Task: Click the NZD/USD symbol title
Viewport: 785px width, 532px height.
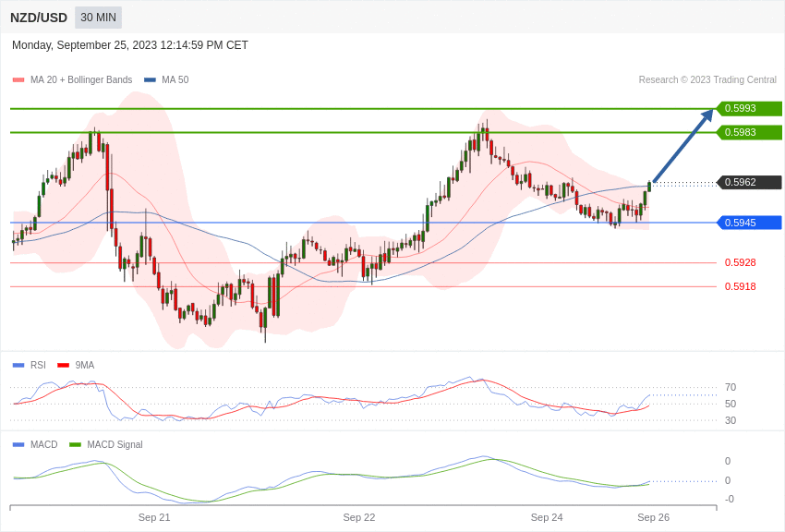Action: [39, 18]
